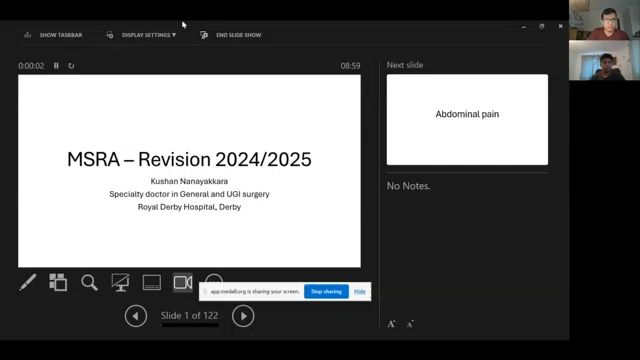Go to the previous slide arrow
The height and width of the screenshot is (360, 640).
tap(136, 316)
